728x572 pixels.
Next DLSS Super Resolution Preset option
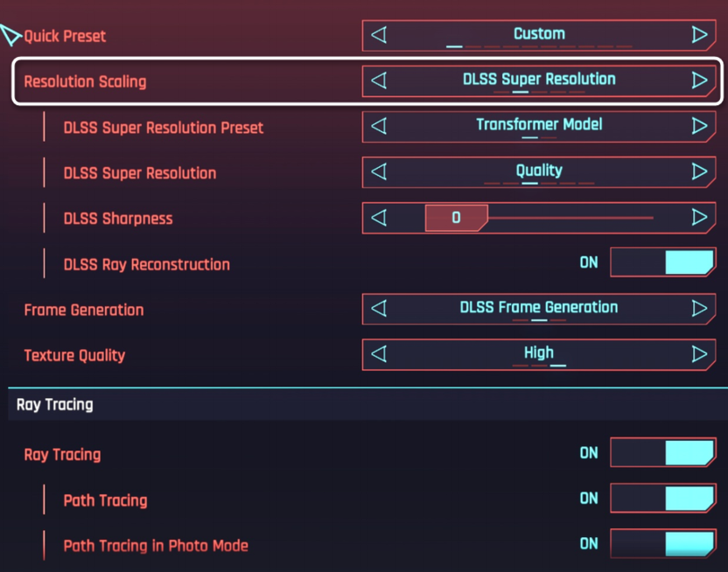pos(699,126)
